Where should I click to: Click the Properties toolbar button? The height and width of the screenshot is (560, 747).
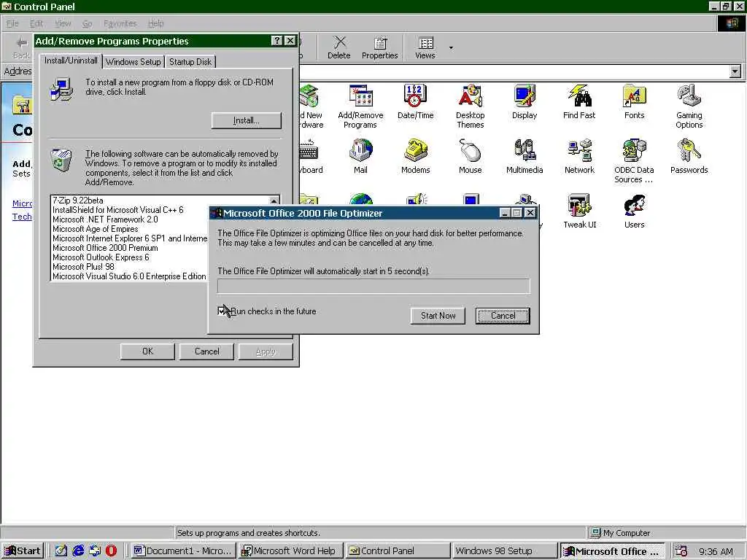point(379,47)
